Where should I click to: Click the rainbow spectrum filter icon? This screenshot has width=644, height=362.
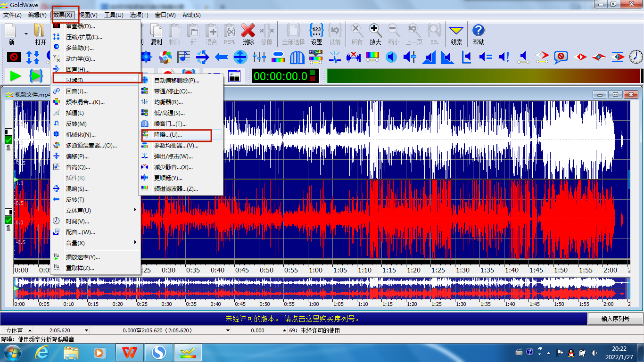pos(372,58)
